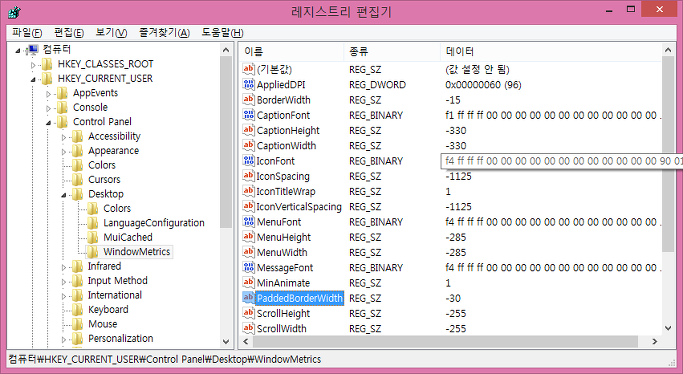Click the status bar registry path text
Screen dimensions: 683x374
tap(165, 359)
